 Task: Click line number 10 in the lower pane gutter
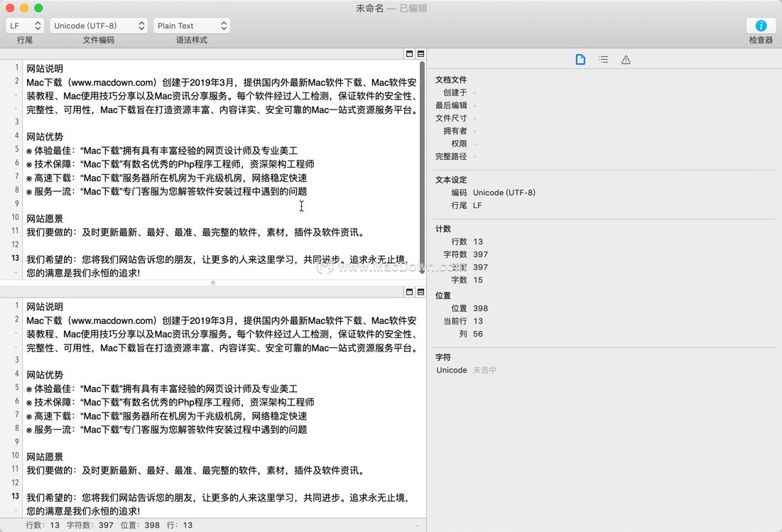(x=16, y=456)
